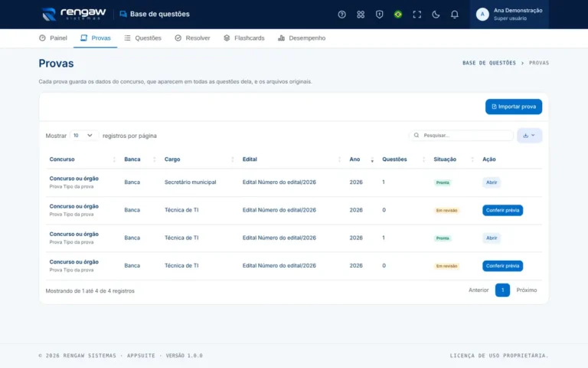Open the Resolver tab

point(192,38)
